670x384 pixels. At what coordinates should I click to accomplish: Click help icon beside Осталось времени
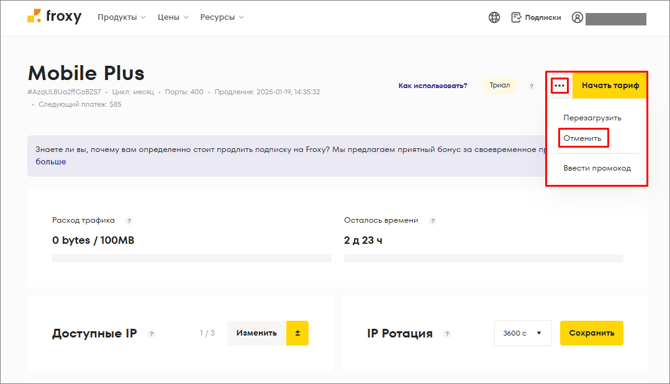[x=432, y=221]
